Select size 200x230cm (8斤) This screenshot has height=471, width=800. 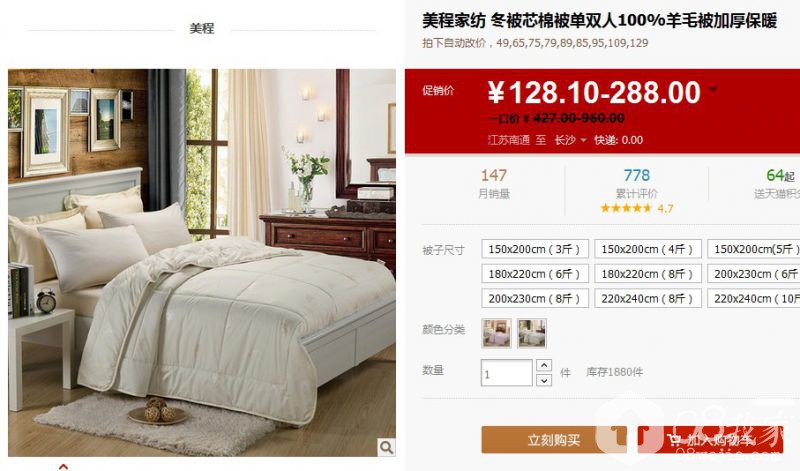(535, 298)
